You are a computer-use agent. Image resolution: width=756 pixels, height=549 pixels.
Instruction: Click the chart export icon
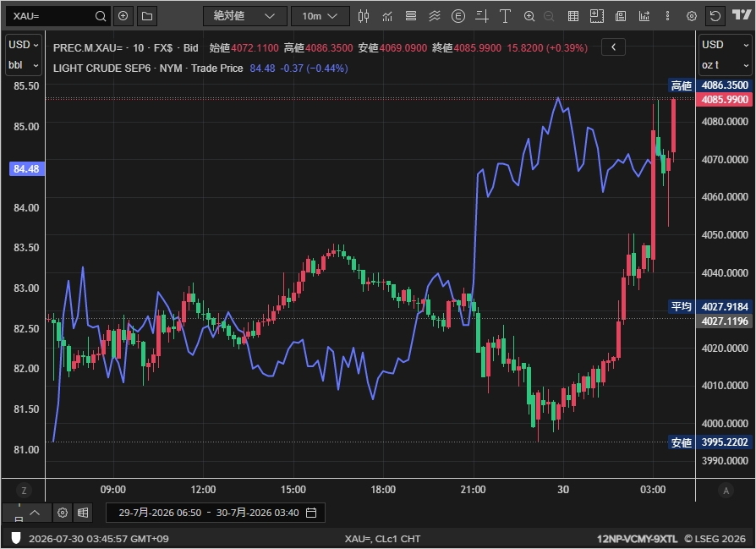pyautogui.click(x=644, y=16)
